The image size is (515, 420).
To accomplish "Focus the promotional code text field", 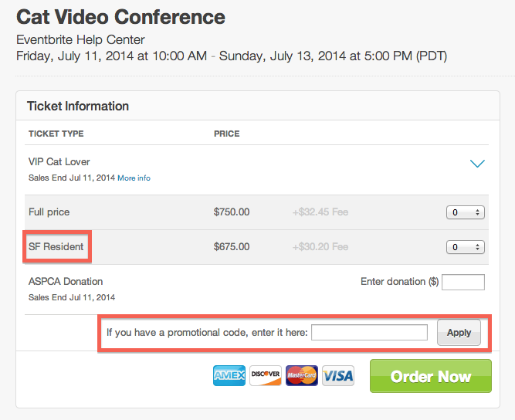I will pyautogui.click(x=370, y=332).
